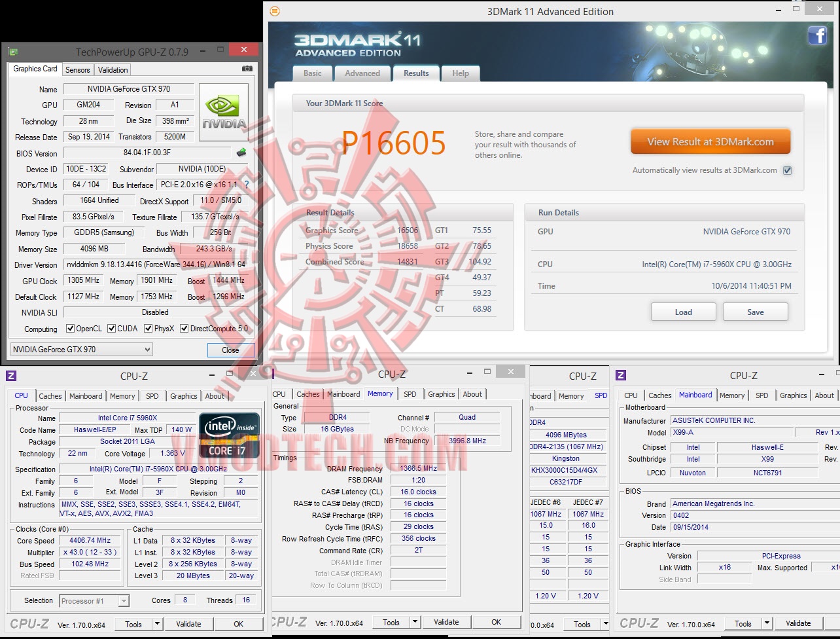Toggle the CUDA checkbox in GPU-Z
Viewport: 840px width, 639px height.
coord(112,329)
